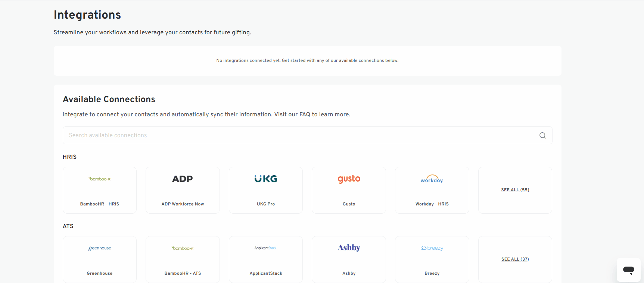Open the Visit our FAQ link
This screenshot has width=644, height=283.
[x=292, y=114]
